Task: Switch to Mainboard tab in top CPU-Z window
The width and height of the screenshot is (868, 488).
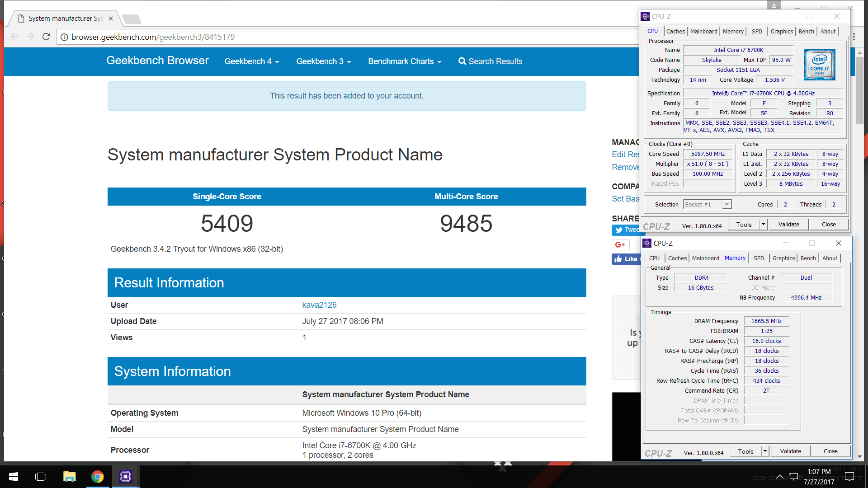Action: 704,31
